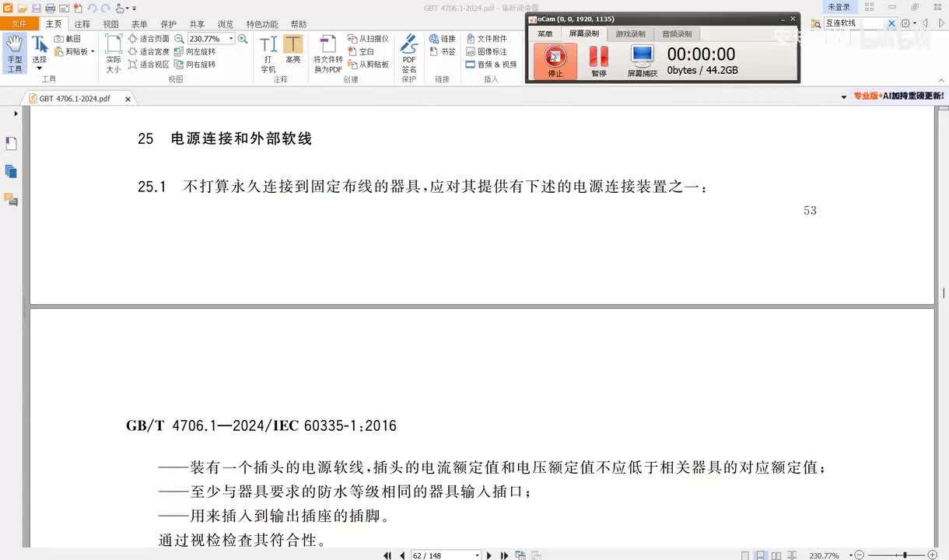Switch to 保护 (Protect) ribbon tab
Image resolution: width=949 pixels, height=560 pixels.
pos(168,24)
